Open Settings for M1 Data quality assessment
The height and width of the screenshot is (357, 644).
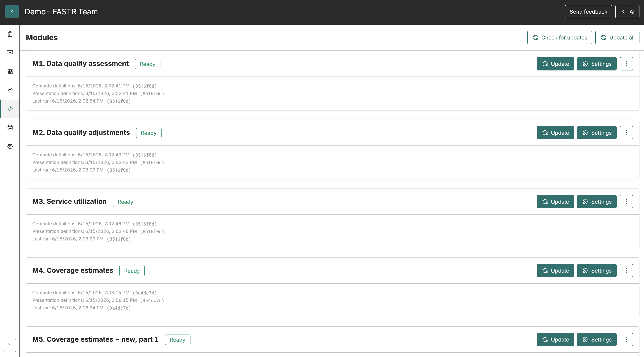coord(597,64)
